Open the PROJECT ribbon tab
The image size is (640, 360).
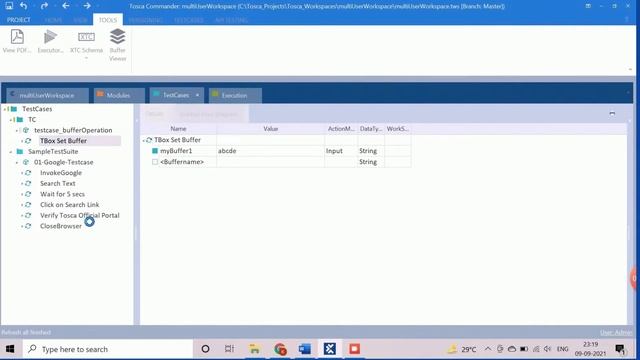18,20
